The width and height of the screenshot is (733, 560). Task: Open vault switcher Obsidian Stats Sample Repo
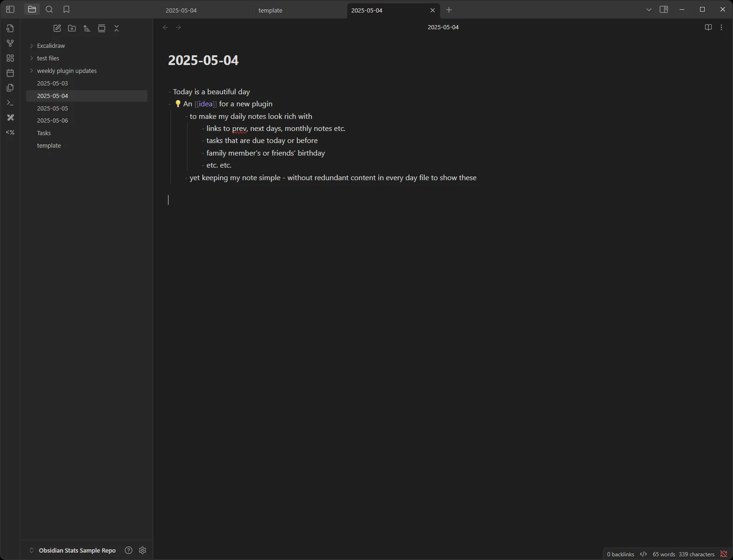click(x=72, y=550)
